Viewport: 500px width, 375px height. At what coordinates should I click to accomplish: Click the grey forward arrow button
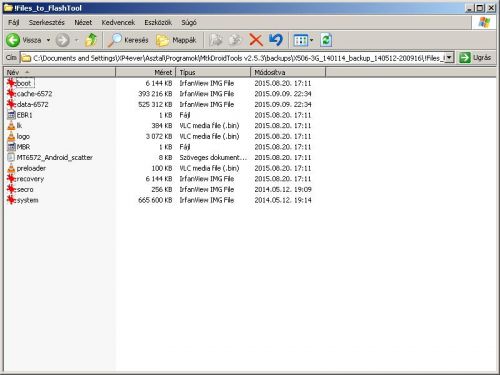[x=62, y=40]
